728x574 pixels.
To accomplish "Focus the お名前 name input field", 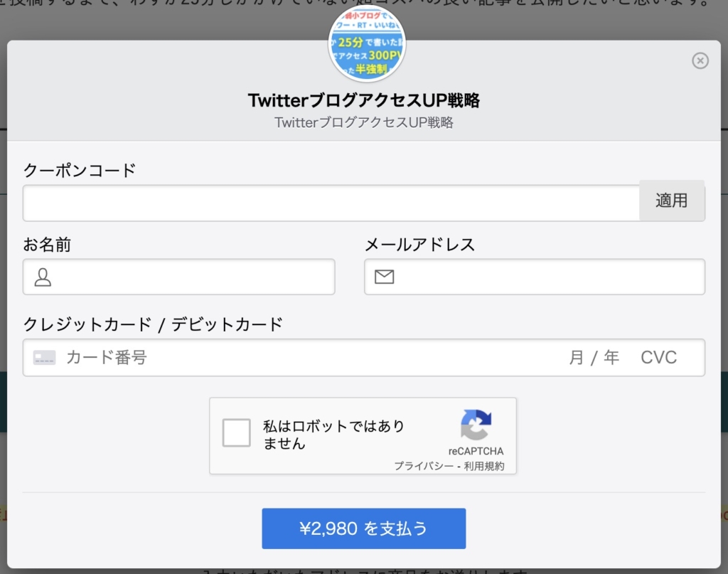I will pyautogui.click(x=178, y=277).
